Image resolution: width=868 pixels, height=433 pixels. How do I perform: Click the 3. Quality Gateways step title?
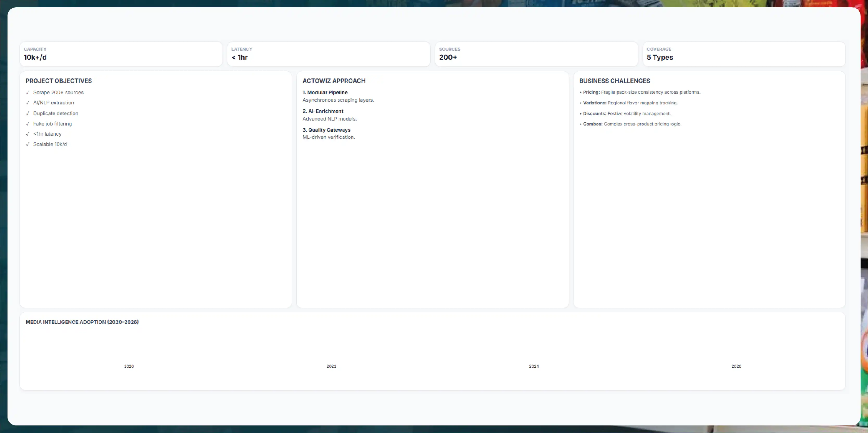click(x=327, y=130)
